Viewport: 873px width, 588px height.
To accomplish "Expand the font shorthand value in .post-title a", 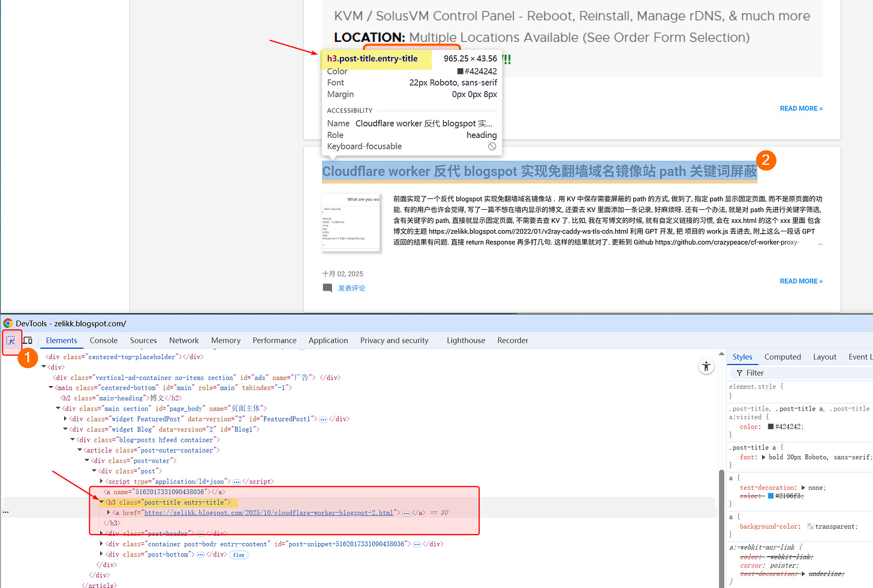I will (x=764, y=457).
